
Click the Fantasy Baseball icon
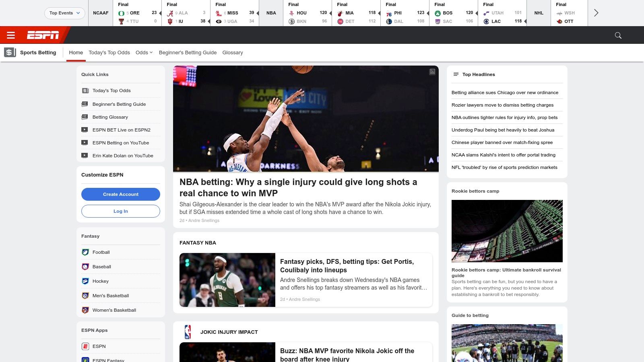tap(85, 267)
